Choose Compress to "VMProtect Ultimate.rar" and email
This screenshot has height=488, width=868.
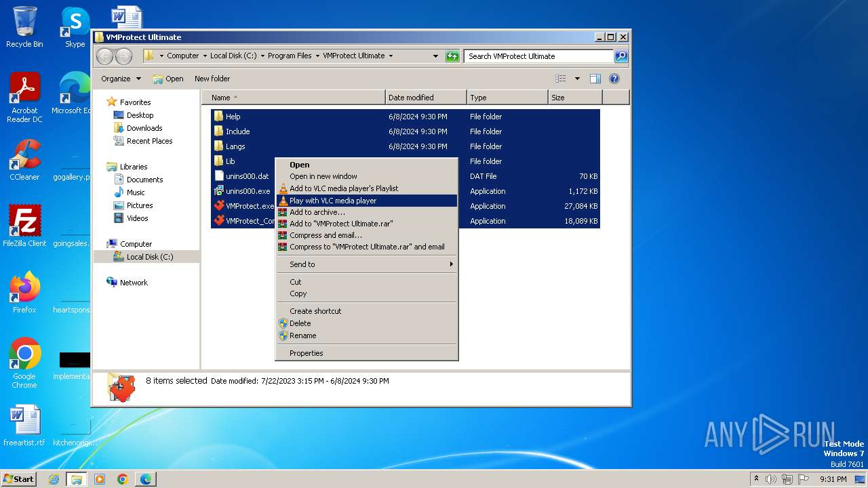tap(366, 247)
